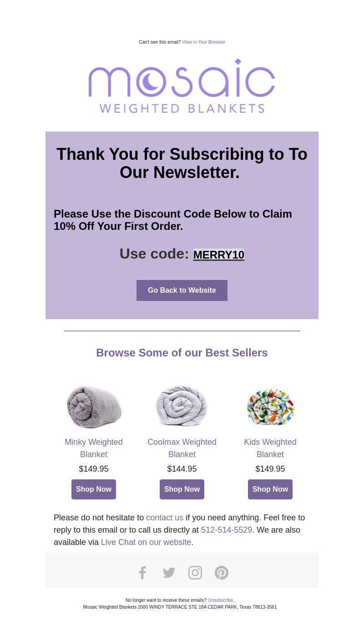
Task: Click the Unsubscribe link
Action: click(x=220, y=600)
